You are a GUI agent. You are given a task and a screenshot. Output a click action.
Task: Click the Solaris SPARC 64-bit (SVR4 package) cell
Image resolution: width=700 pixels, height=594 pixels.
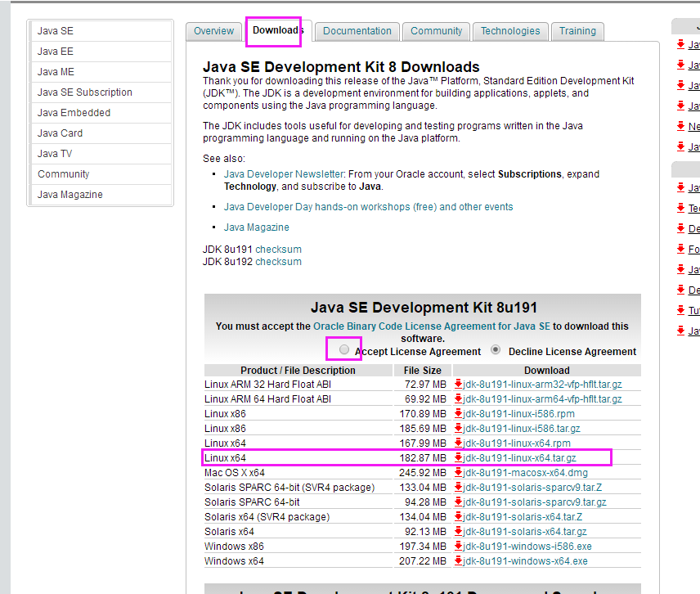(x=298, y=488)
